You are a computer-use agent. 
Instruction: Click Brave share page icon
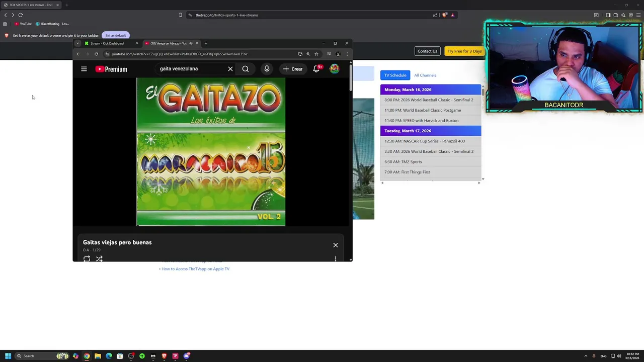(x=435, y=15)
